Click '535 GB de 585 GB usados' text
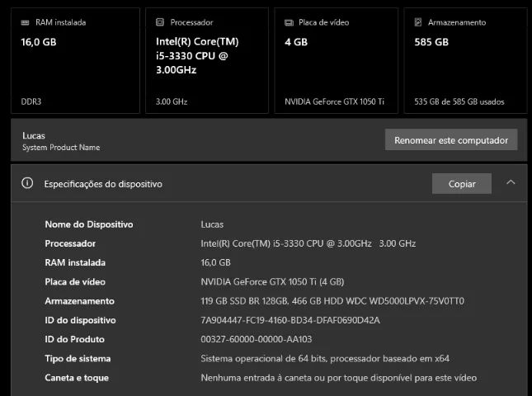 [x=459, y=101]
